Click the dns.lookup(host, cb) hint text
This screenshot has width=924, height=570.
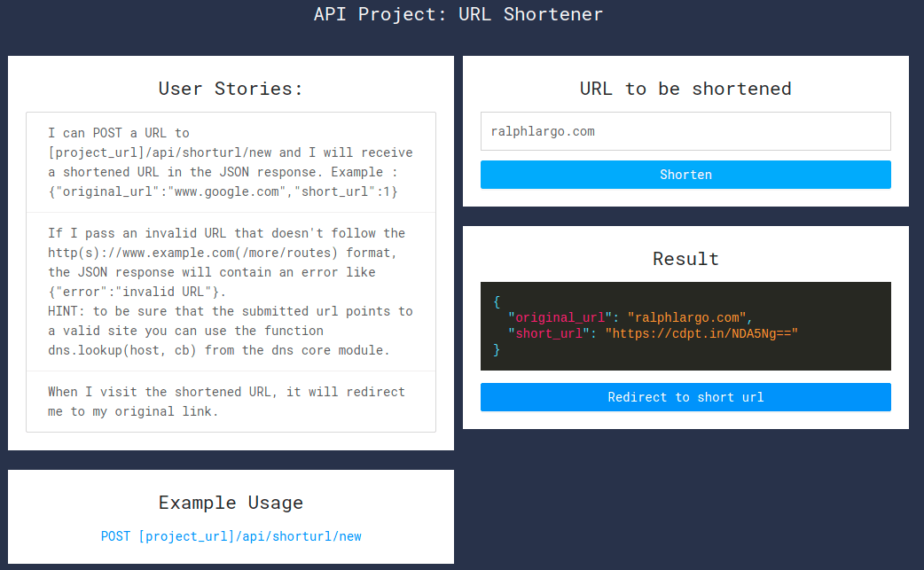[x=122, y=350]
